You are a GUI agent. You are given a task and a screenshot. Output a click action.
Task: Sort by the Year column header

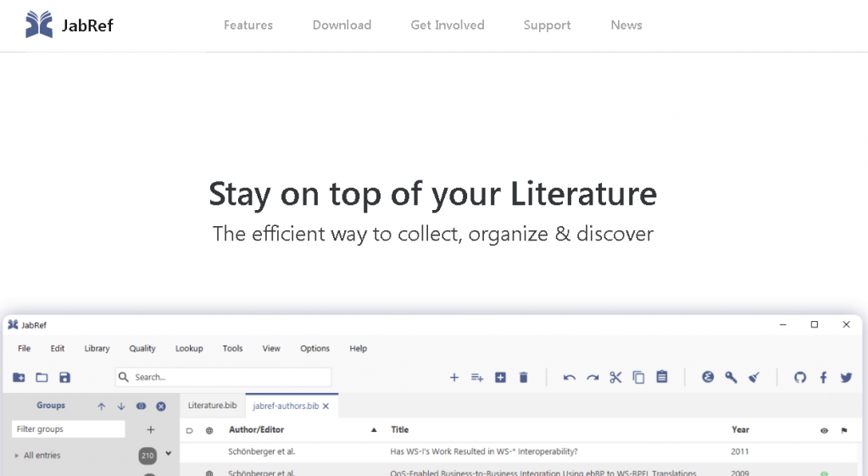pyautogui.click(x=740, y=429)
